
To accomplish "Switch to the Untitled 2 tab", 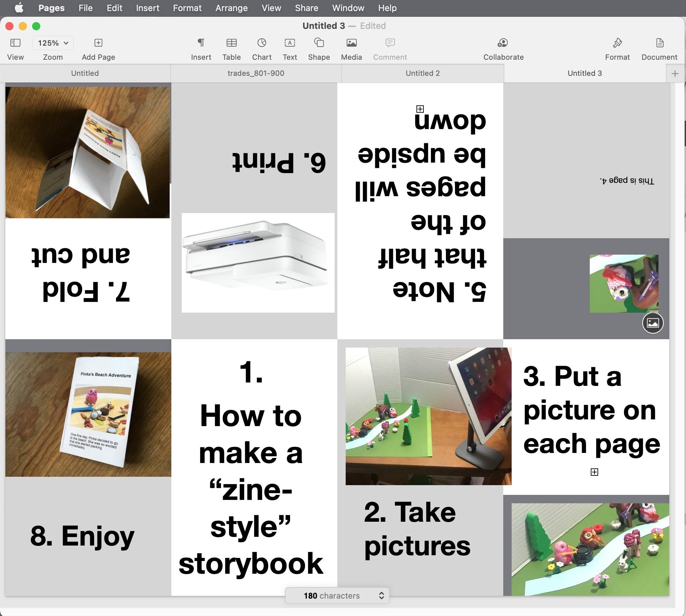I will click(x=422, y=73).
